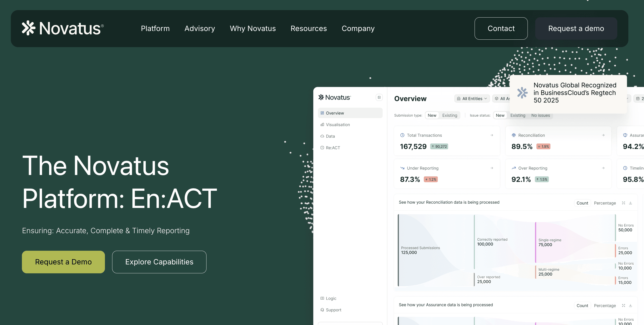Open the Regtech 50 2025 announcement card

[568, 93]
